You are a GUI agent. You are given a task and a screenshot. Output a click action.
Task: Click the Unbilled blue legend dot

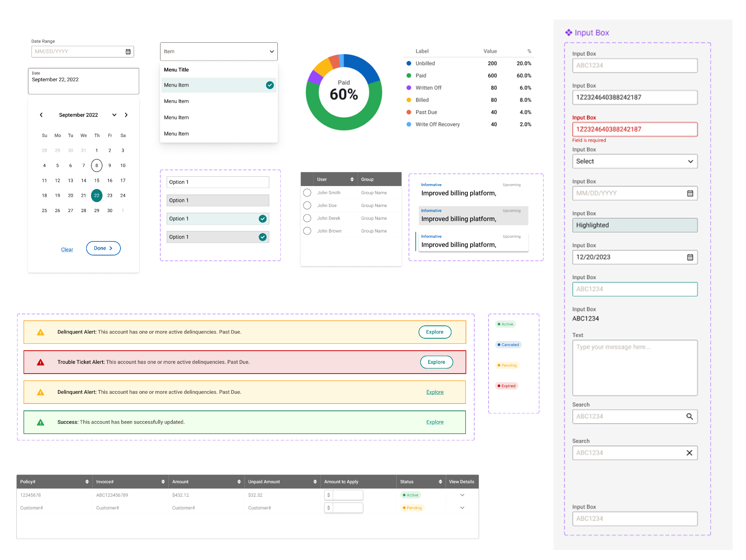point(409,63)
